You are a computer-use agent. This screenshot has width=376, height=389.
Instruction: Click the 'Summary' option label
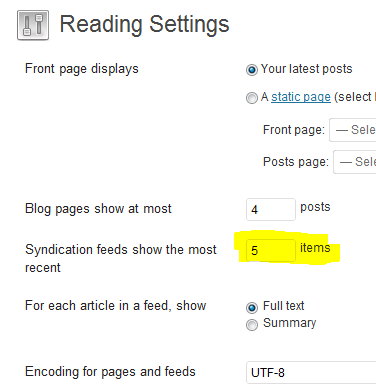pos(289,323)
